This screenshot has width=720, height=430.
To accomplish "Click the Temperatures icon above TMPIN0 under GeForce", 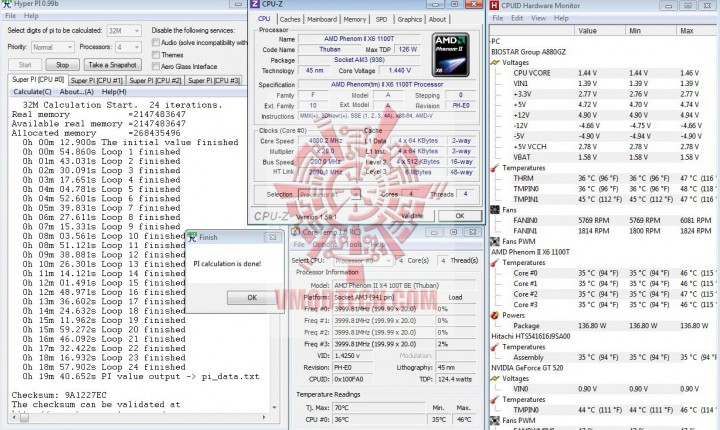I will pos(495,400).
